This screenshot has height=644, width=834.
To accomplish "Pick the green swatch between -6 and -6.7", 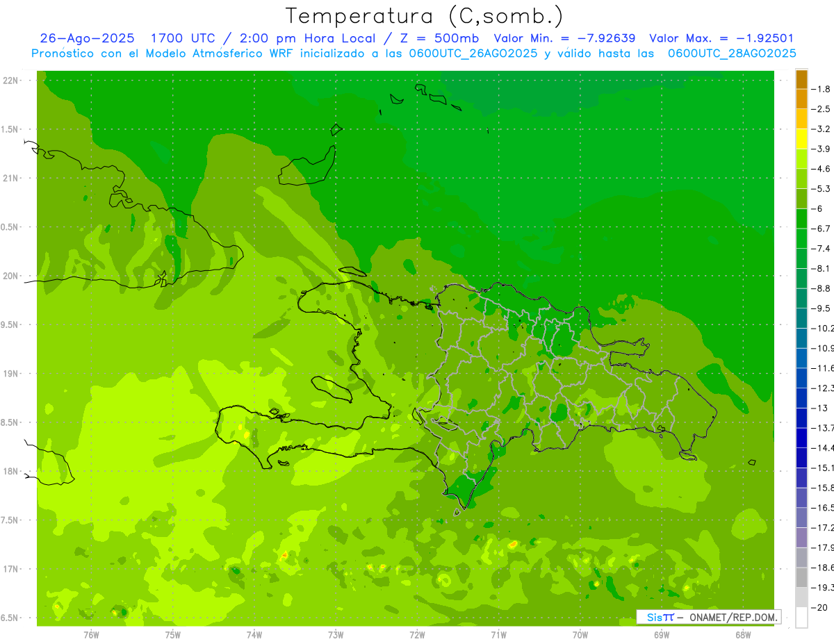I will [x=801, y=219].
